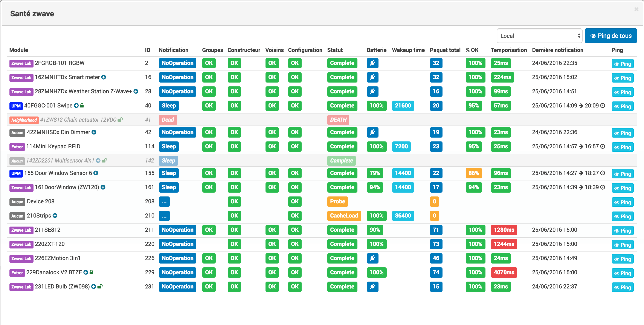Viewport: 644px width, 325px height.
Task: Click the open lock icon beside 231LED Bulb
Action: click(100, 287)
